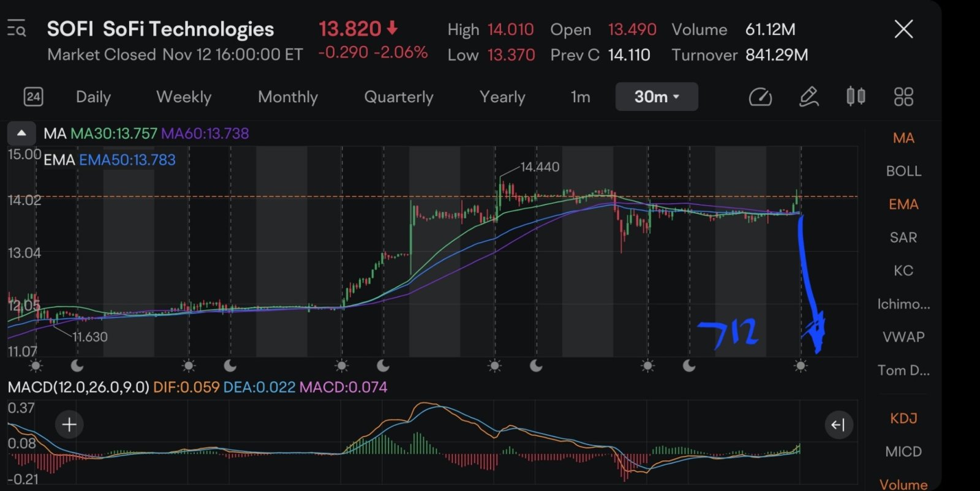
Task: Open the four-square layout grid icon
Action: click(903, 97)
